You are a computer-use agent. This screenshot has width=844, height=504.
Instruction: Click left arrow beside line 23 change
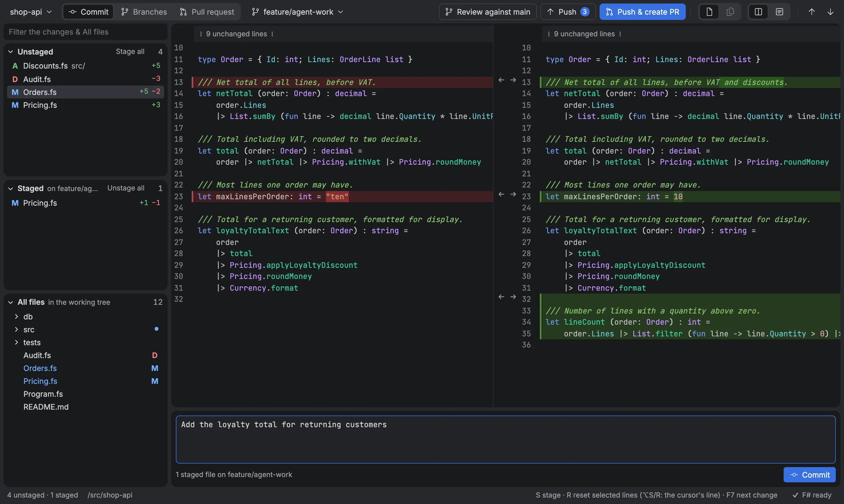[x=501, y=194]
